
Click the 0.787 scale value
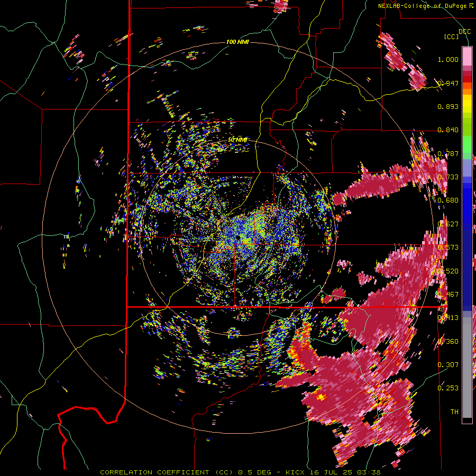[x=448, y=153]
